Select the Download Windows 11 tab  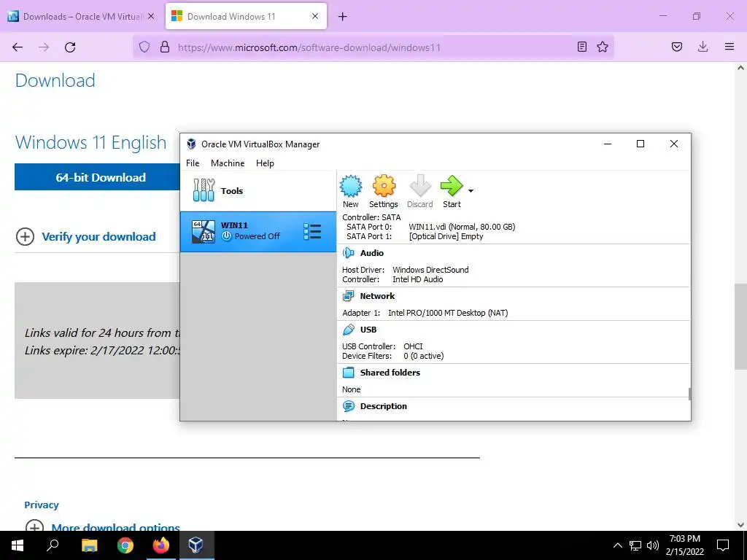pyautogui.click(x=246, y=16)
